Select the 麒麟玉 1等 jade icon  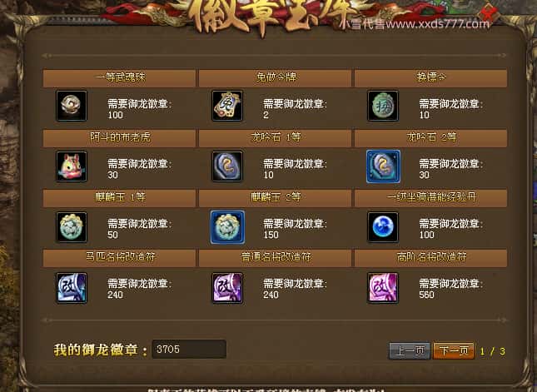pos(72,227)
